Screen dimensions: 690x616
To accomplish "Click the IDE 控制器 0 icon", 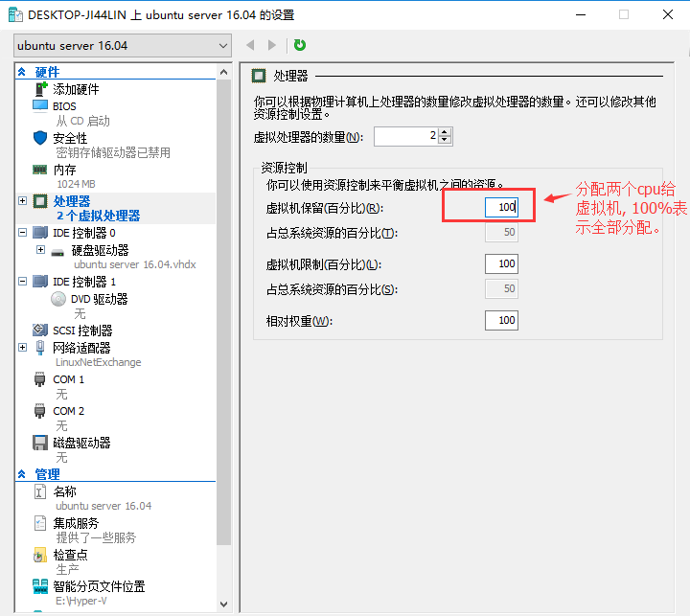I will click(x=40, y=233).
